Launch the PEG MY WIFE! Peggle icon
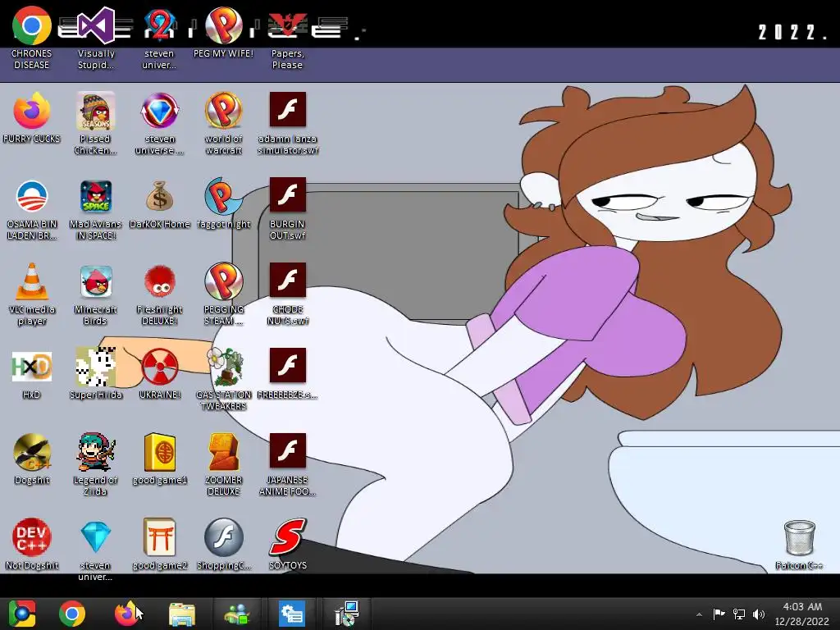 coord(224,25)
